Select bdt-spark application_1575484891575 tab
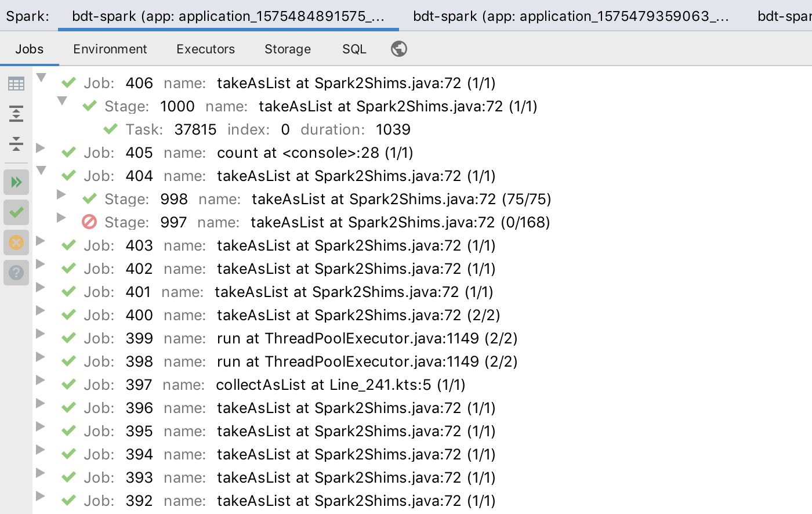 [229, 16]
